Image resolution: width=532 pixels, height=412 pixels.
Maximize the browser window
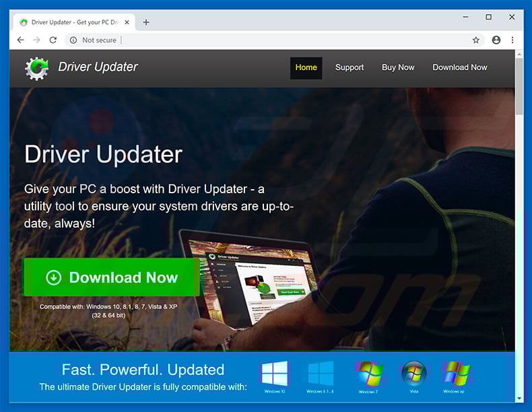pos(489,17)
